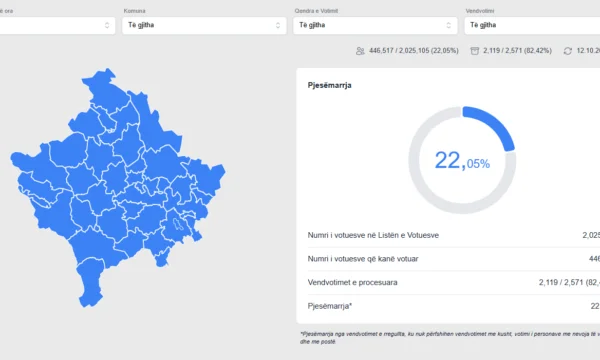Click the footnote about regular polling stations

click(450, 338)
